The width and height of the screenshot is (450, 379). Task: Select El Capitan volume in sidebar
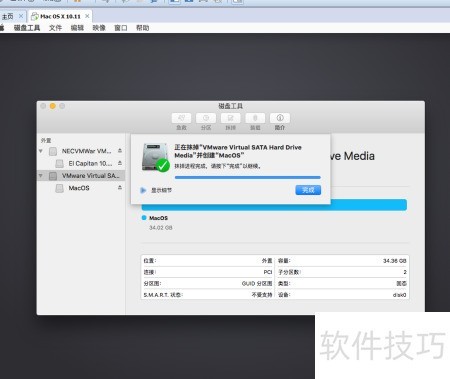pos(90,163)
